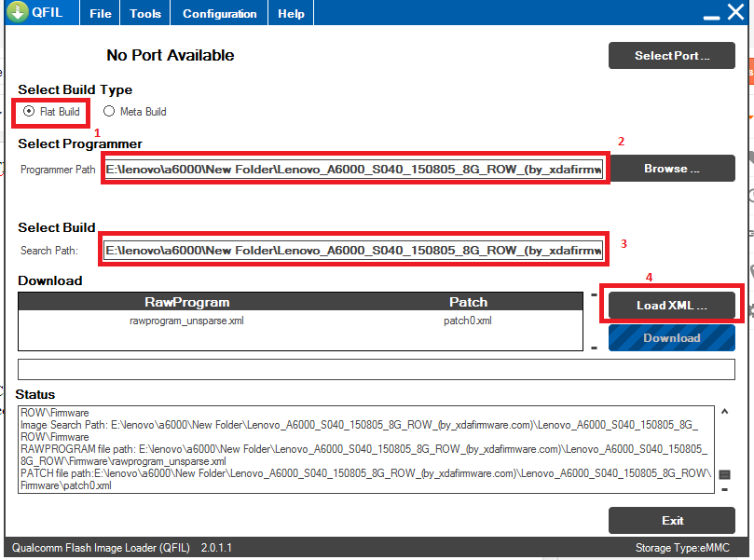Exit QFIL using the Exit button
Screen dimensions: 754x560
pyautogui.click(x=671, y=520)
